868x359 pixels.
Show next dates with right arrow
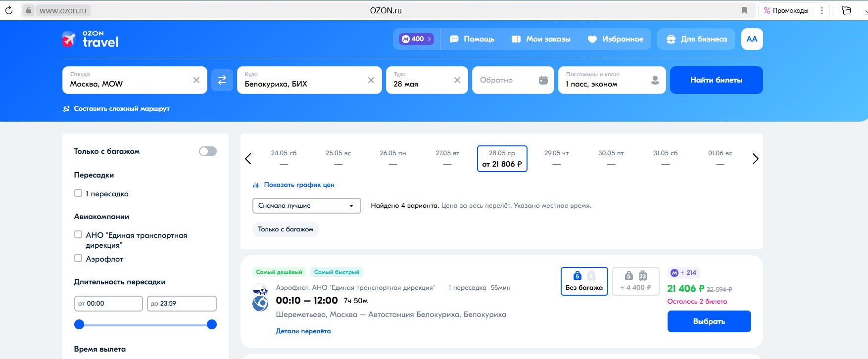(x=755, y=159)
